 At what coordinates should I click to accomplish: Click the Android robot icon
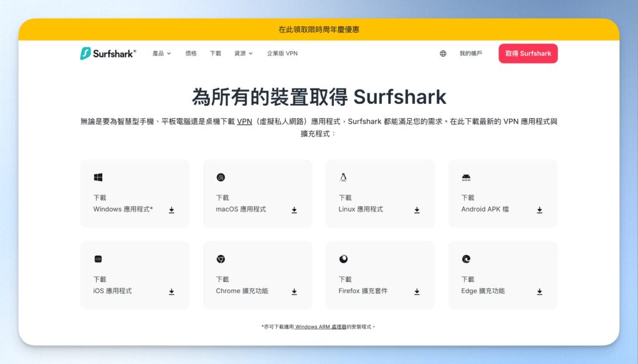coord(466,177)
